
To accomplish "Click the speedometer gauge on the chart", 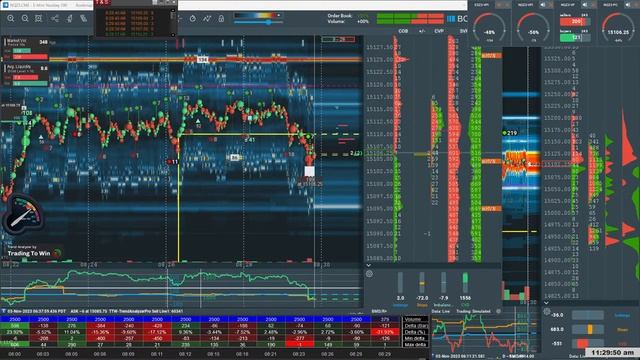I will 23,215.
